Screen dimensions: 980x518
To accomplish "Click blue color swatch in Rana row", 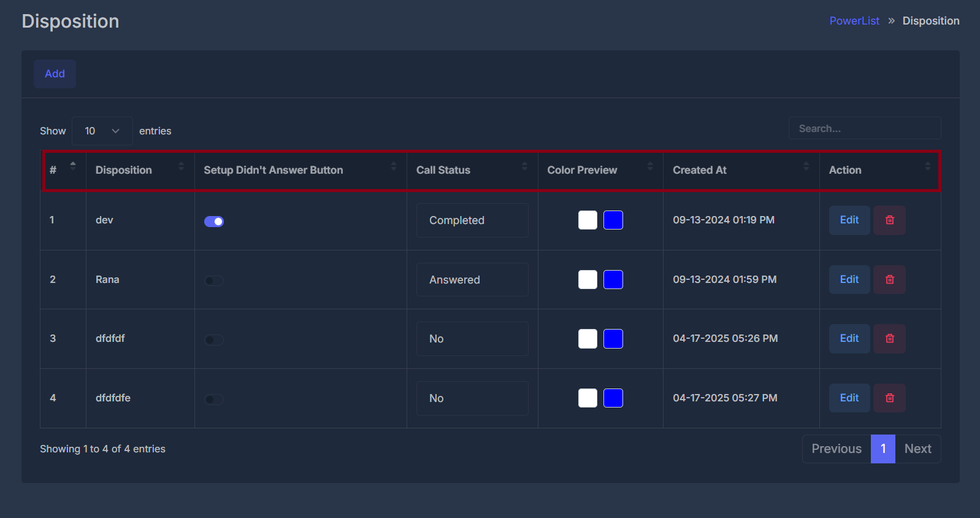I will click(613, 279).
